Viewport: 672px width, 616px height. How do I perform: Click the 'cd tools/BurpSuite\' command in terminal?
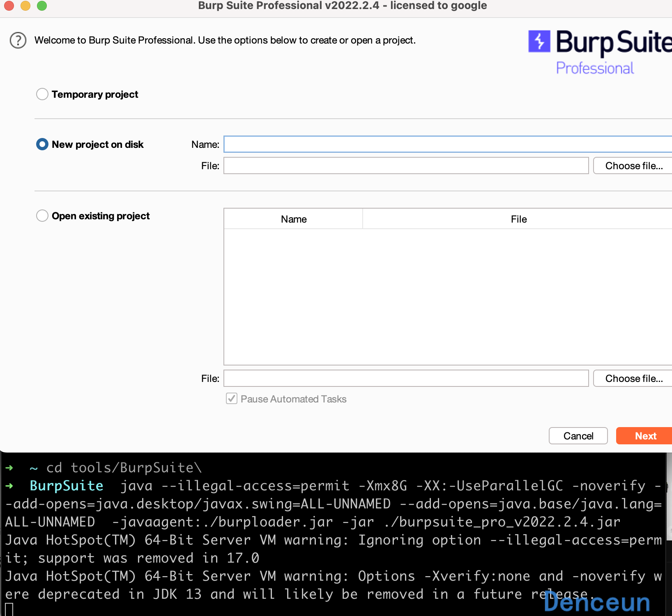pos(124,468)
